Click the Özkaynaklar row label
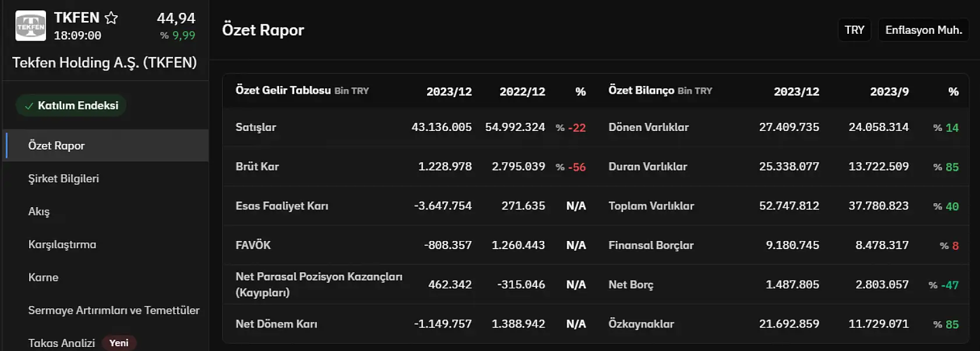Image resolution: width=980 pixels, height=351 pixels. (641, 324)
